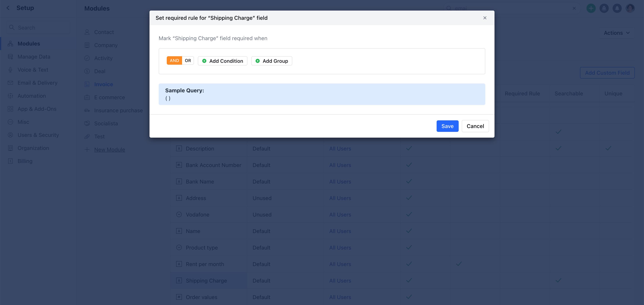Viewport: 644px width, 305px height.
Task: Click Add Condition button
Action: pyautogui.click(x=223, y=61)
